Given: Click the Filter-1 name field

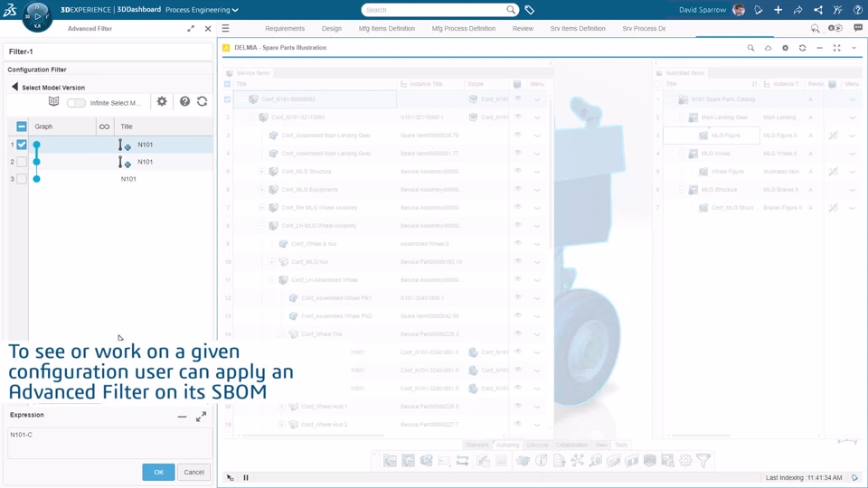Looking at the screenshot, I should (x=108, y=52).
